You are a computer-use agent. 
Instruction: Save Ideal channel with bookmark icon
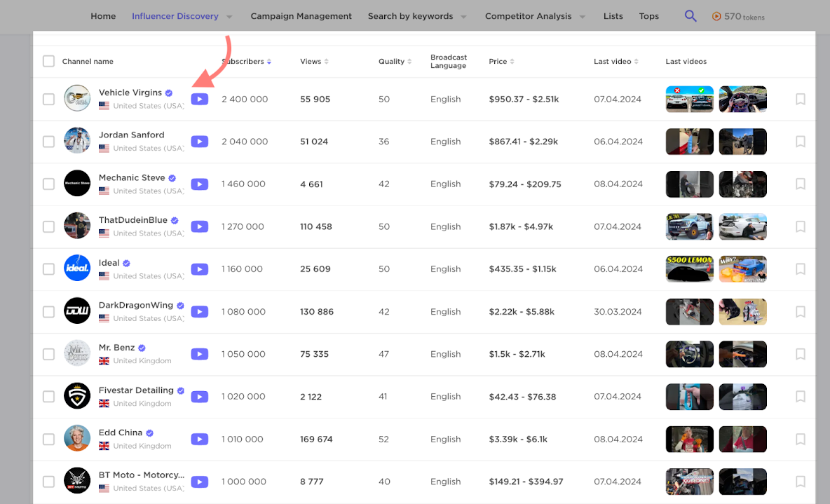click(x=800, y=269)
